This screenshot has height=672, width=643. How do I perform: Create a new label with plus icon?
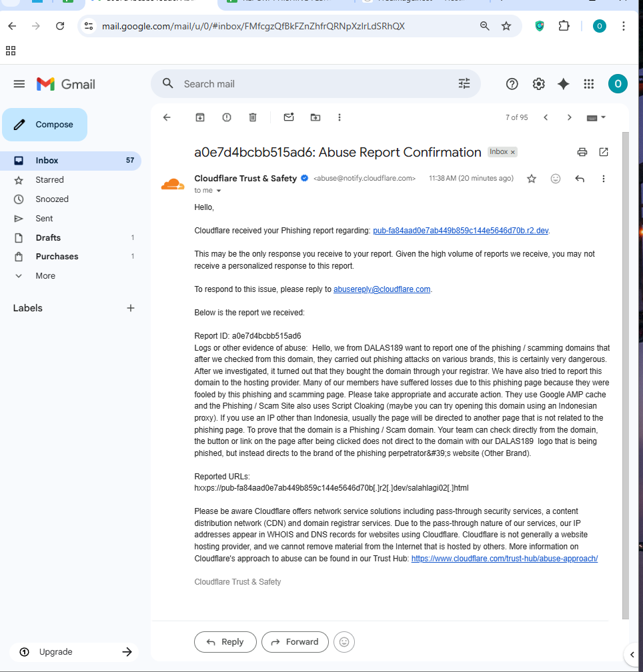pos(131,308)
